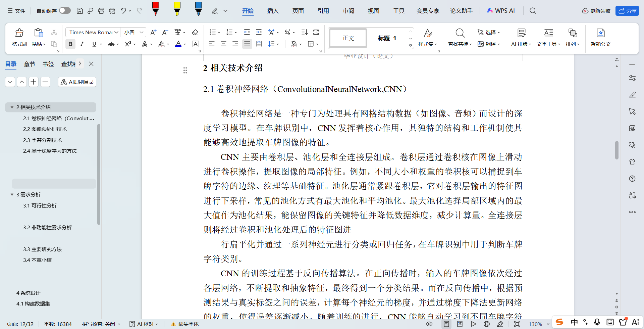This screenshot has width=644, height=329.
Task: Open the zoom percentage dropdown at 130%
Action: (548, 324)
